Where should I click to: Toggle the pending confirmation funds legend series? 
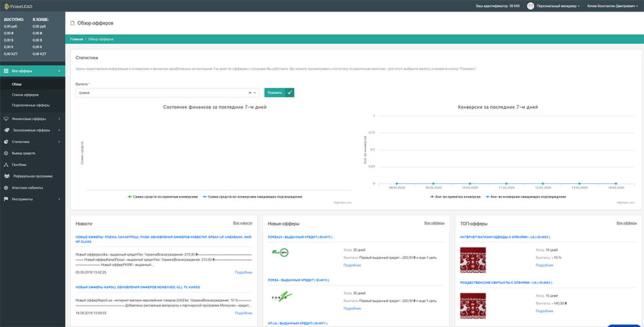coord(252,197)
